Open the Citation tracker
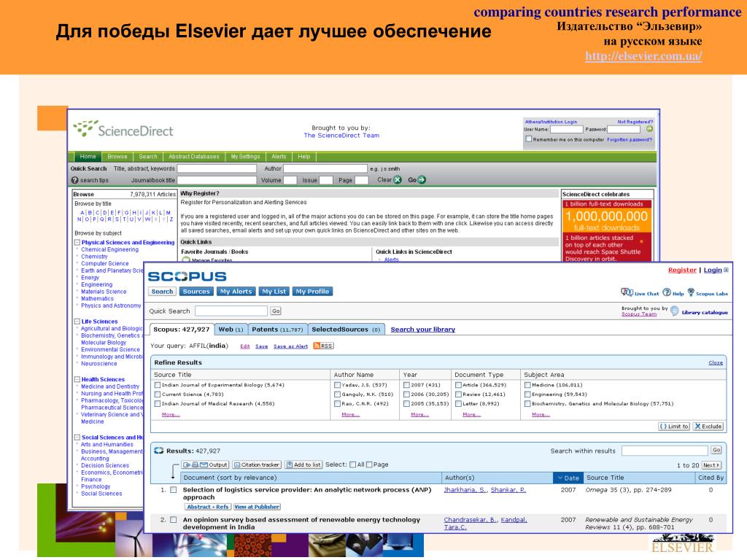The width and height of the screenshot is (747, 560). [x=257, y=464]
